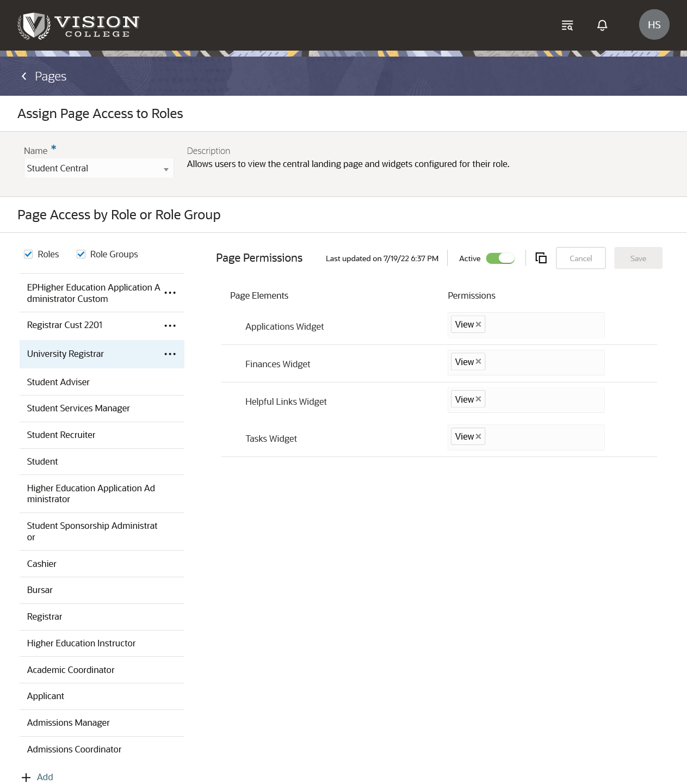Select the Bursar role
The image size is (687, 784).
coord(40,590)
